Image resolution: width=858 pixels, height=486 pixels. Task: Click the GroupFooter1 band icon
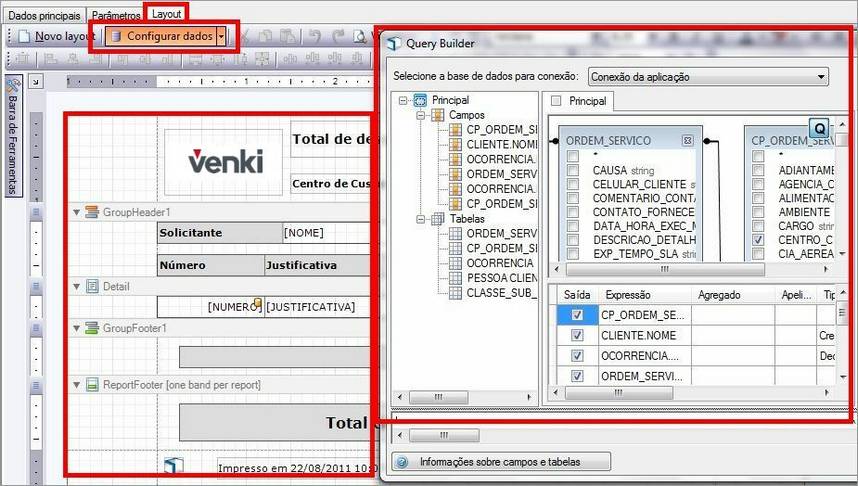pyautogui.click(x=92, y=328)
